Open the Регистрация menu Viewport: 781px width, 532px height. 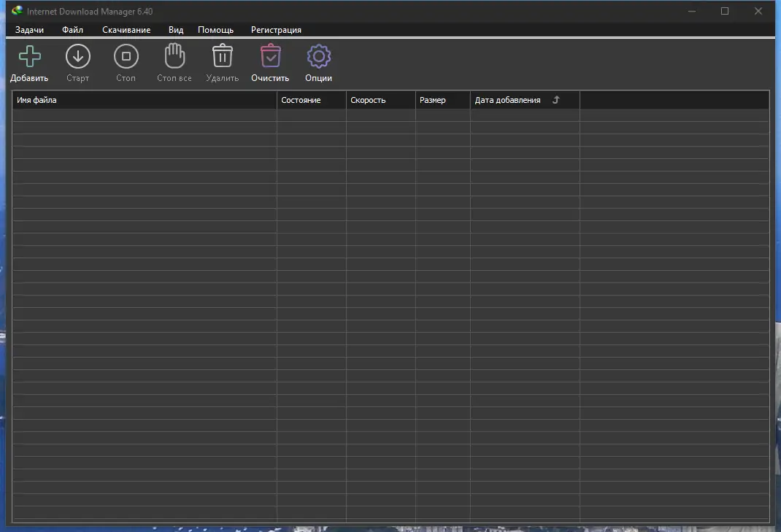[x=276, y=30]
